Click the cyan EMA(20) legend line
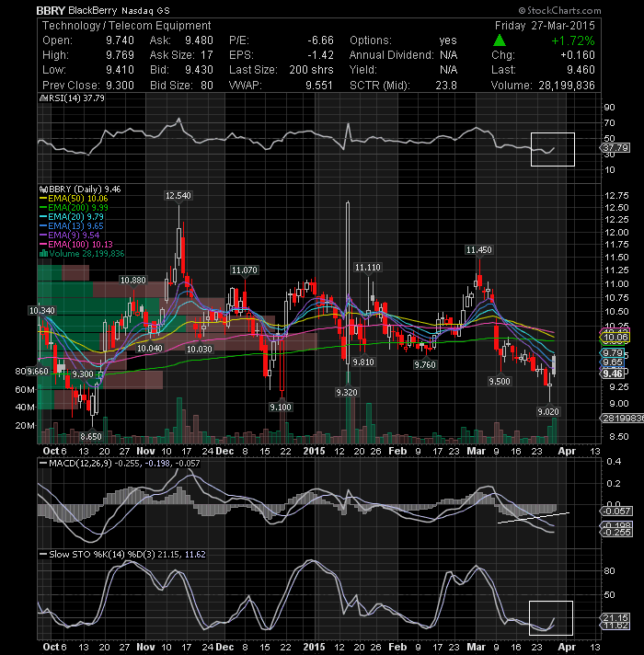Screen dimensions: 644x655 (43, 217)
